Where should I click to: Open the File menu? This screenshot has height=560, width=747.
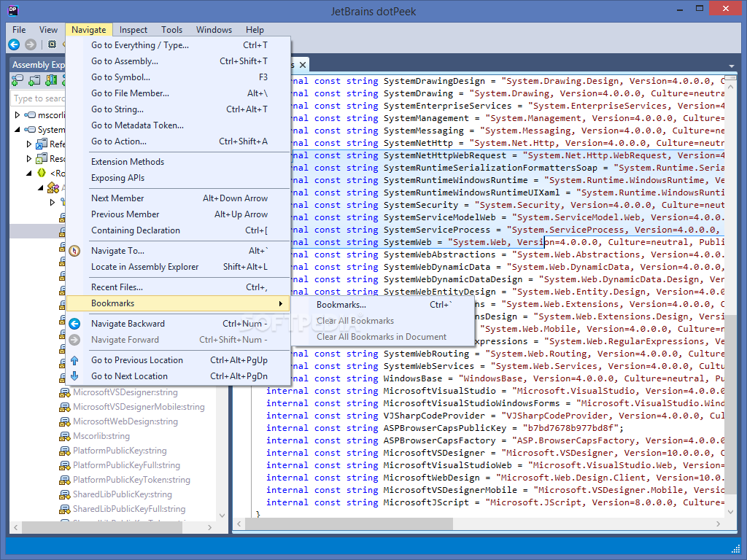coord(19,29)
